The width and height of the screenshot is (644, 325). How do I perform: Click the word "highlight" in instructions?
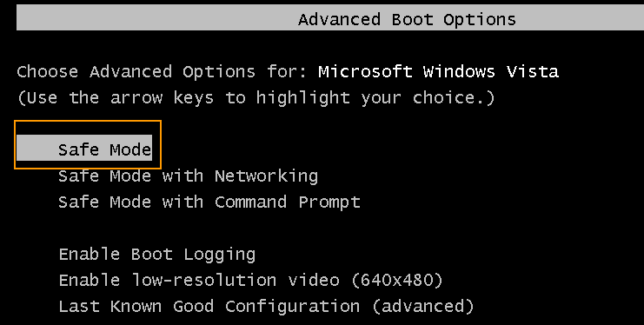[x=302, y=98]
